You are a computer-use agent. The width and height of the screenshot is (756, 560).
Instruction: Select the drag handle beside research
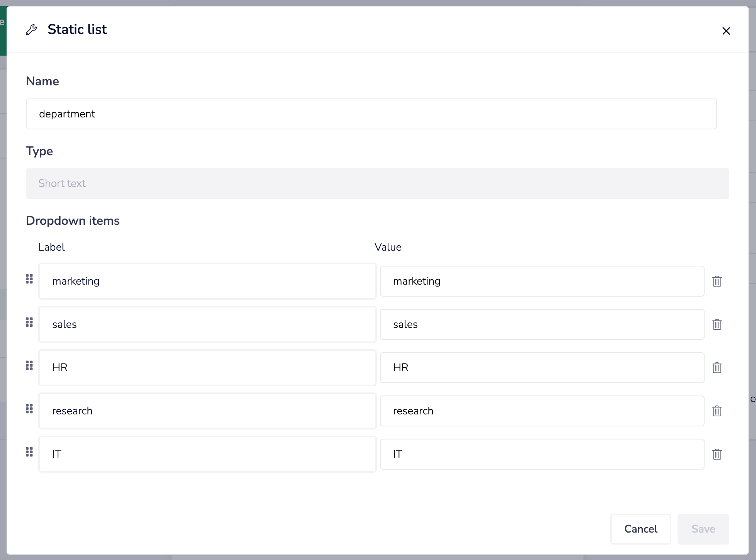tap(29, 409)
